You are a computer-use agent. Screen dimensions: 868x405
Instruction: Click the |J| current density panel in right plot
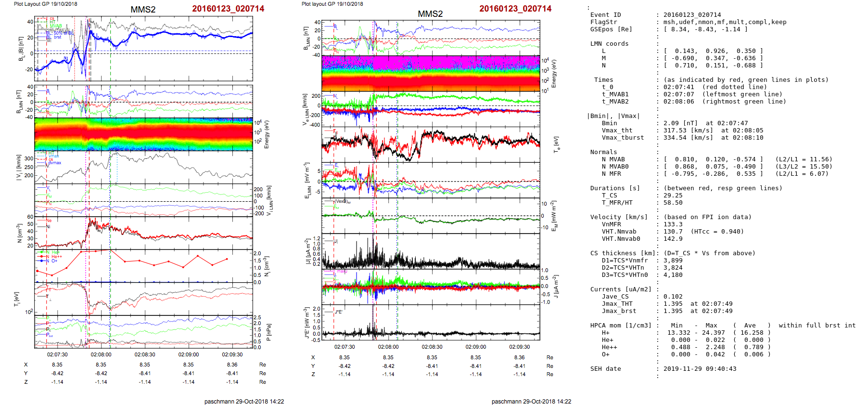431,251
